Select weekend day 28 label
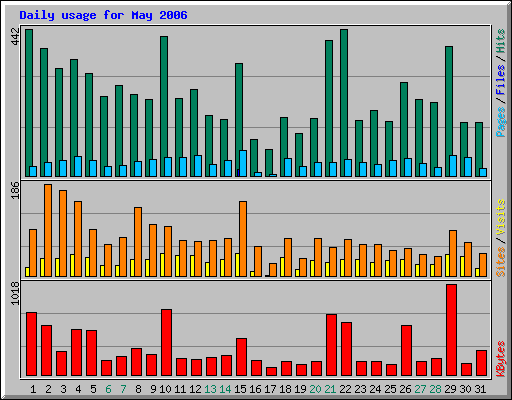This screenshot has width=512, height=400. tap(435, 389)
